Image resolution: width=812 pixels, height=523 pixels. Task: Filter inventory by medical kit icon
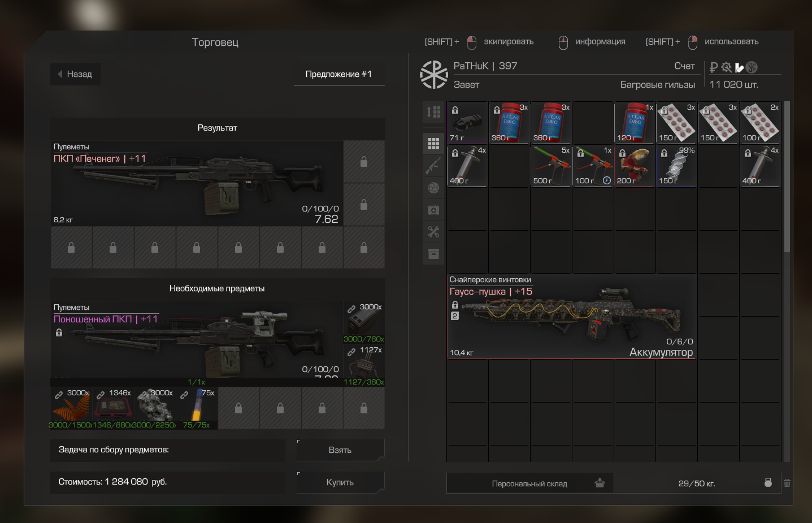coord(433,210)
